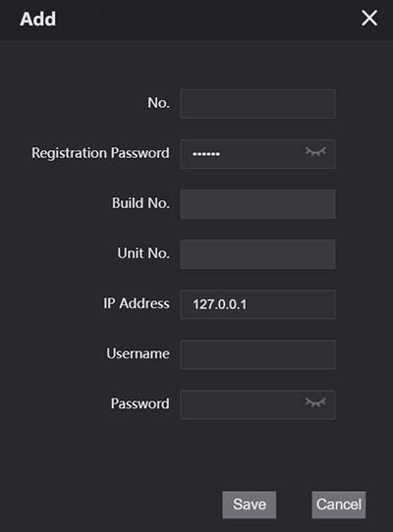Click the 'Password' label above Save
Image resolution: width=393 pixels, height=532 pixels.
140,403
